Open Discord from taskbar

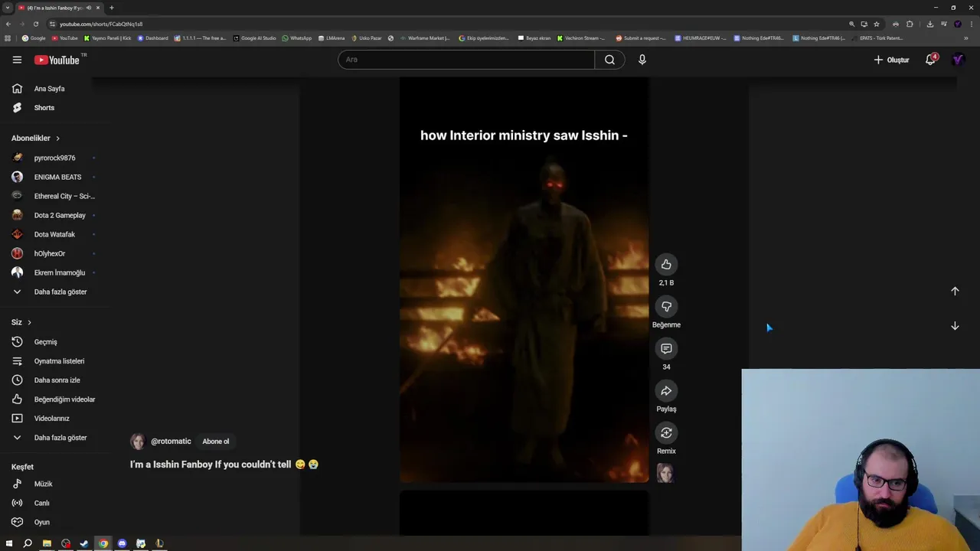click(122, 543)
